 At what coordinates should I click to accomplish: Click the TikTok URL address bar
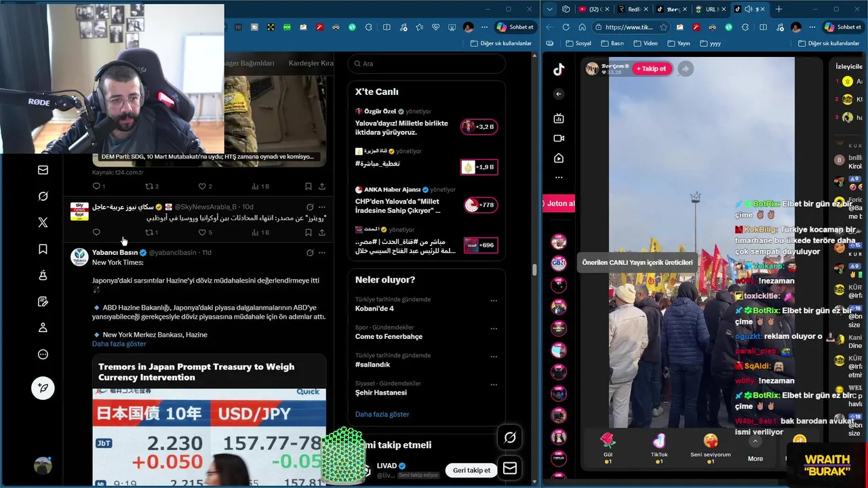629,27
